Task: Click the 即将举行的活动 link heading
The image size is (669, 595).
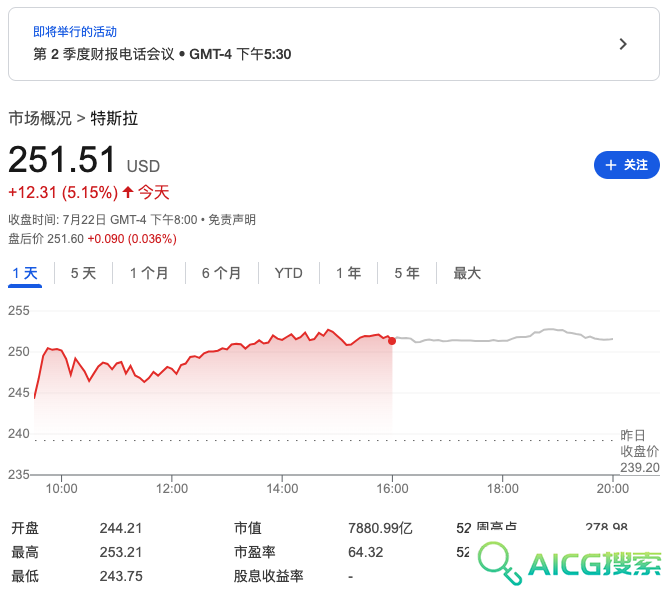Action: click(x=75, y=32)
